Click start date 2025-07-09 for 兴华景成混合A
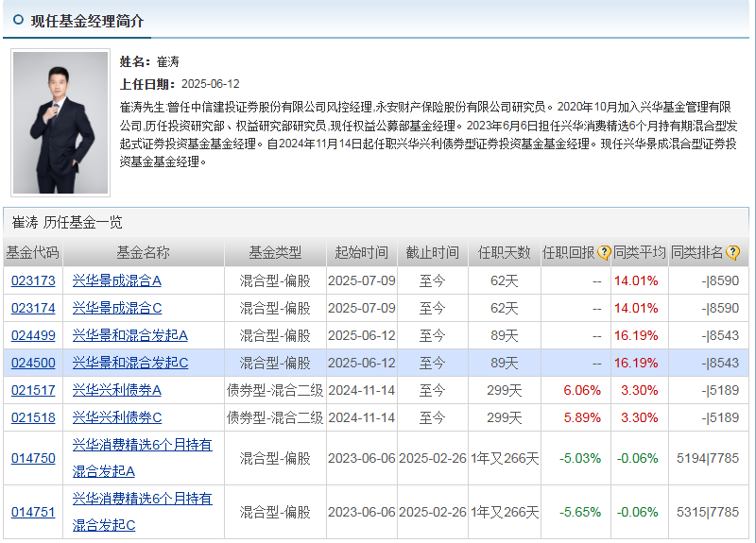 [362, 280]
